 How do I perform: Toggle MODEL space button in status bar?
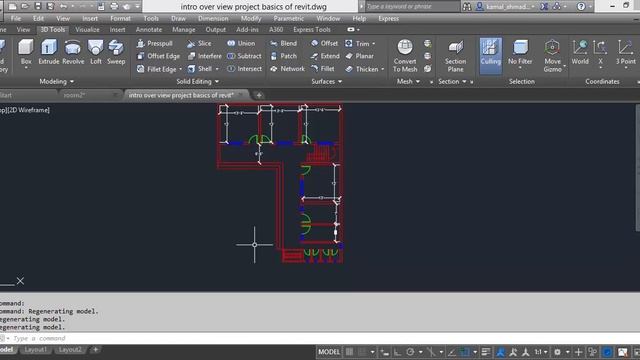coord(329,352)
